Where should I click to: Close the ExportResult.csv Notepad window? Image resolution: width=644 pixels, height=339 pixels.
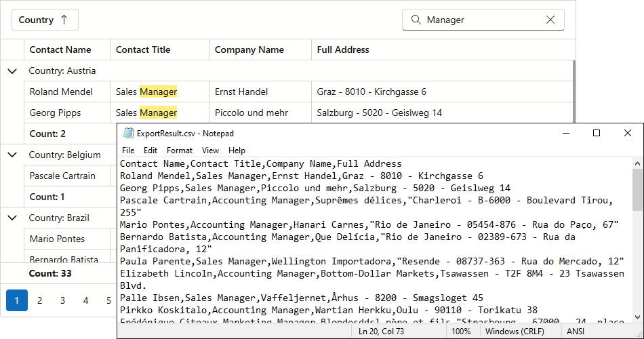pyautogui.click(x=628, y=133)
